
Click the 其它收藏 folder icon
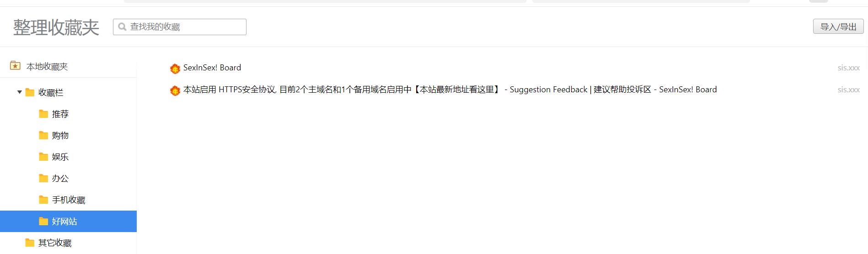point(30,243)
